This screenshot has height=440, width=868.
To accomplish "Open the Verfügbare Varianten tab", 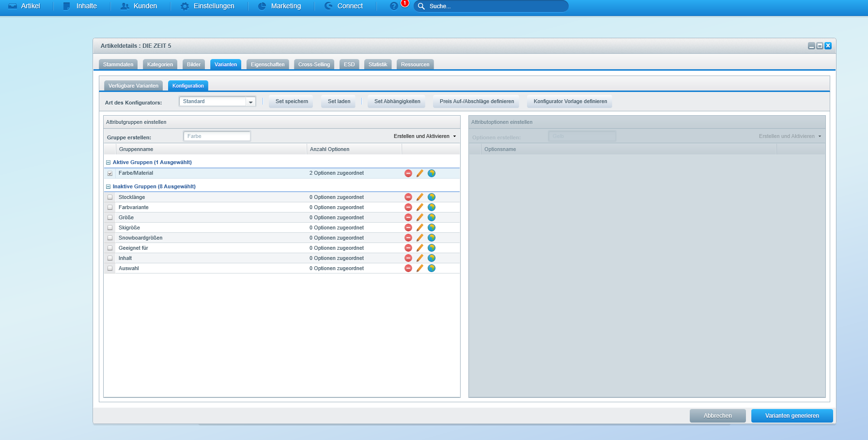I will 133,86.
